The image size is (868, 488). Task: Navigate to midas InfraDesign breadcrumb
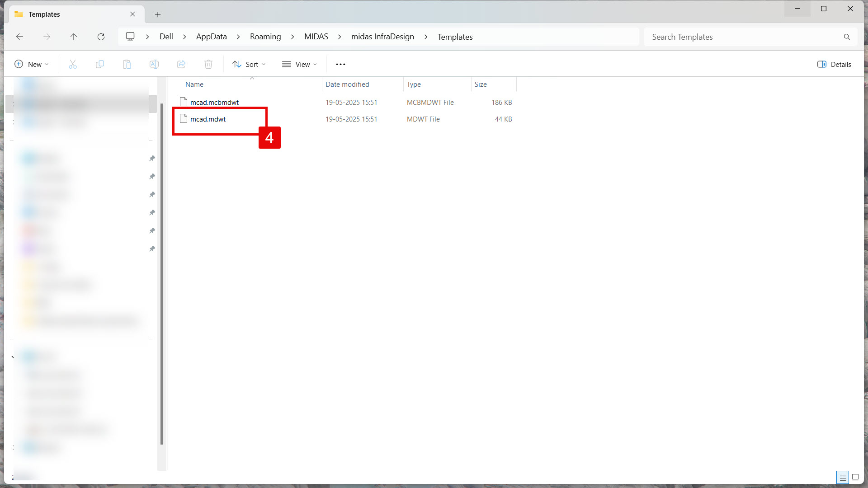(x=382, y=37)
